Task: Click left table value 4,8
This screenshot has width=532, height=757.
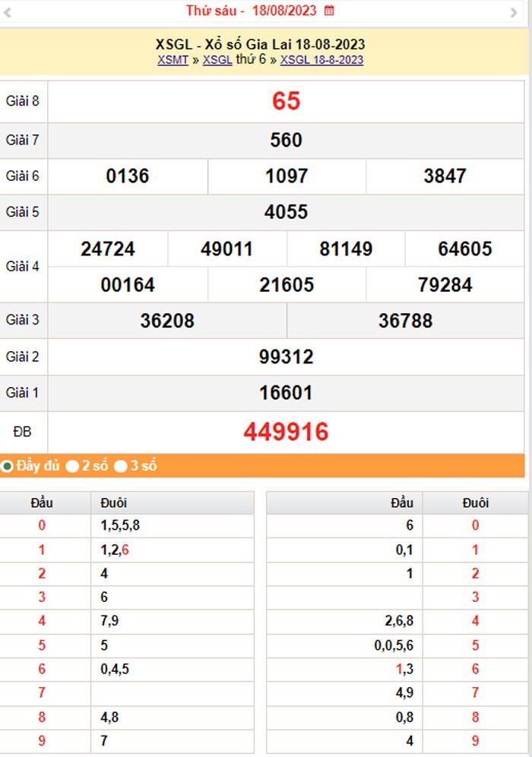Action: pyautogui.click(x=109, y=717)
